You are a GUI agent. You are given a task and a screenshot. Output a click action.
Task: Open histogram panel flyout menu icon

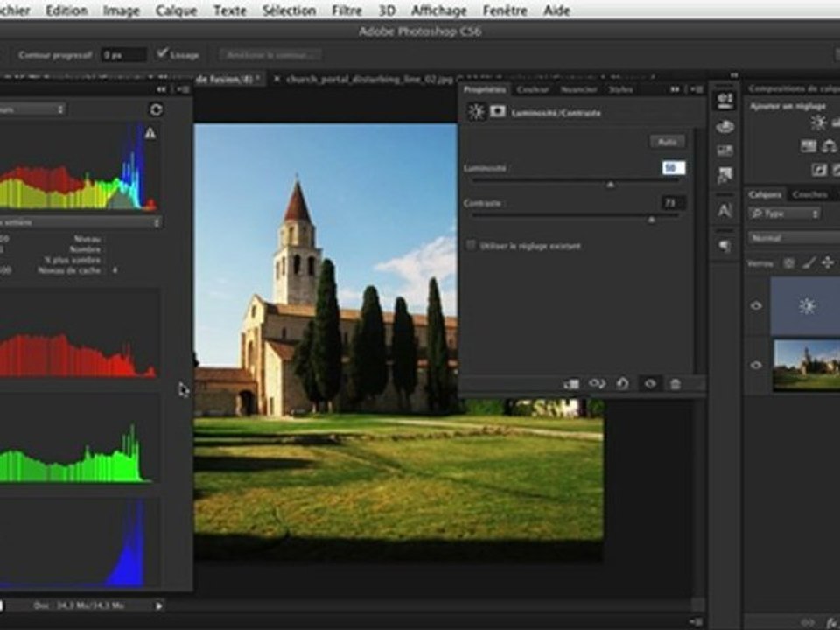(x=182, y=89)
